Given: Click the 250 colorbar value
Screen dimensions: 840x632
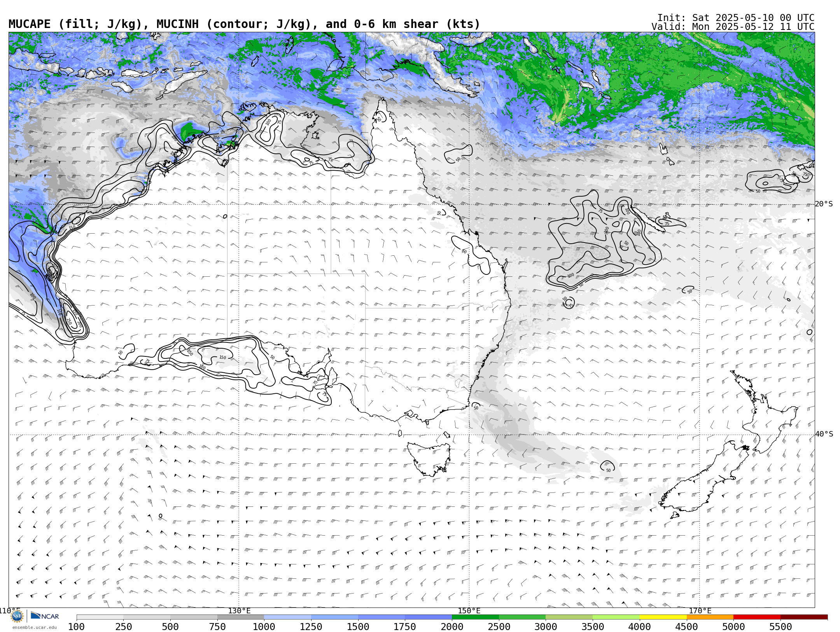Looking at the screenshot, I should pos(124,627).
